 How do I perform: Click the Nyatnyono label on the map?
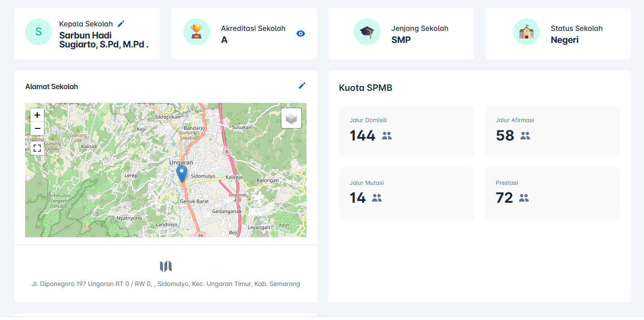(x=129, y=218)
